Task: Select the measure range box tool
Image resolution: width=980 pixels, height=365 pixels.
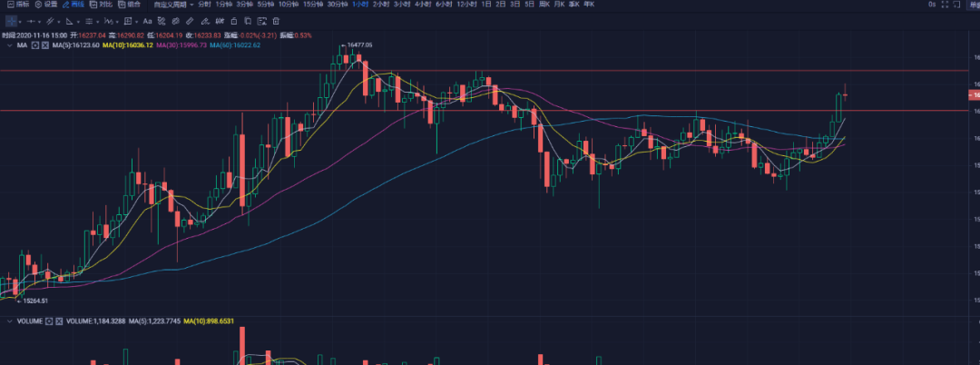Action: click(x=128, y=21)
